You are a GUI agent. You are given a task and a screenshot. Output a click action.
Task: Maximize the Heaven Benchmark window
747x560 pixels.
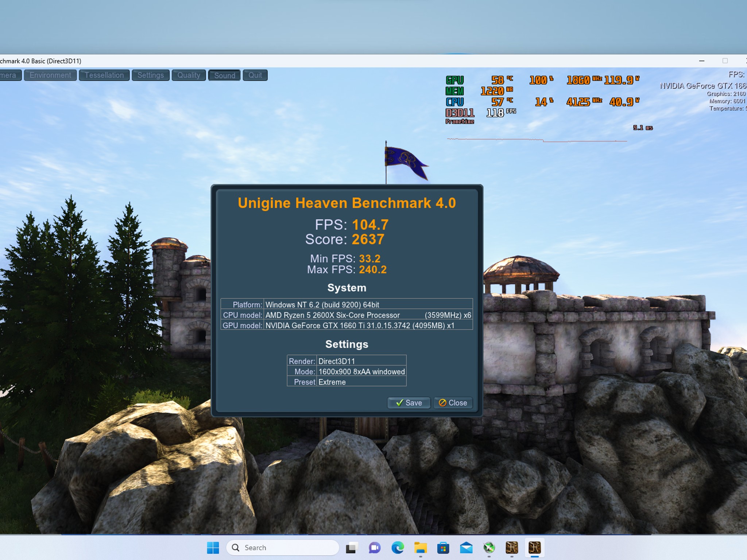[x=725, y=61]
